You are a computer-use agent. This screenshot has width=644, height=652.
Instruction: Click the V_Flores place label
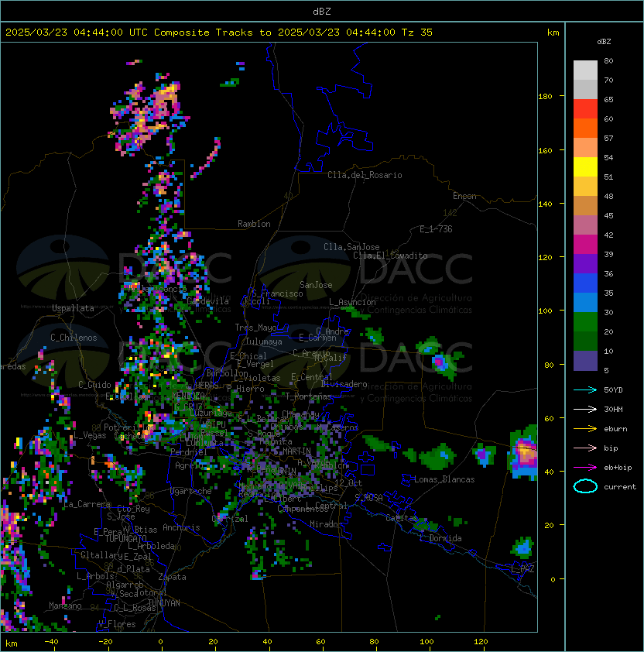click(117, 624)
